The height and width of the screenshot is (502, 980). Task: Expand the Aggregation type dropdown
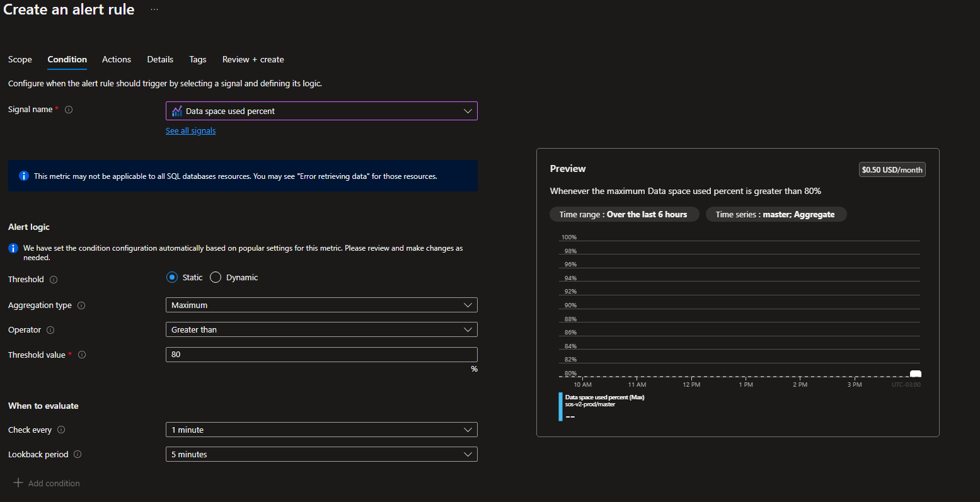321,305
